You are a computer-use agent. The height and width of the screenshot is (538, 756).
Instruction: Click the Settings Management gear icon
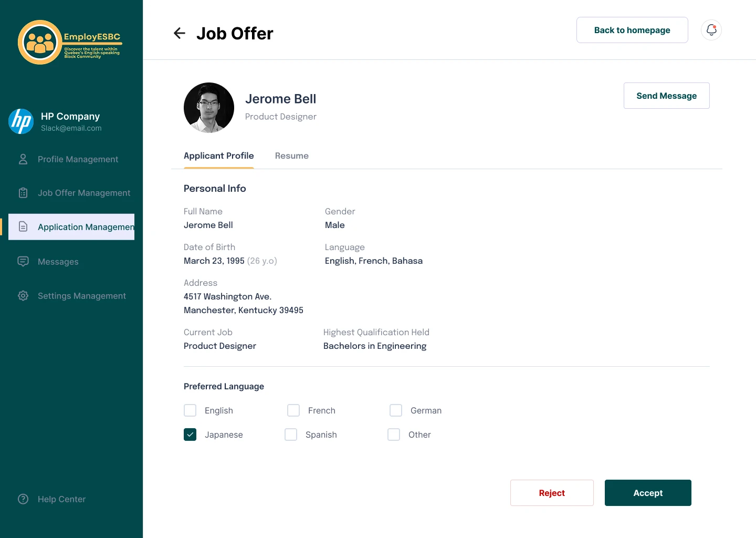click(x=23, y=296)
